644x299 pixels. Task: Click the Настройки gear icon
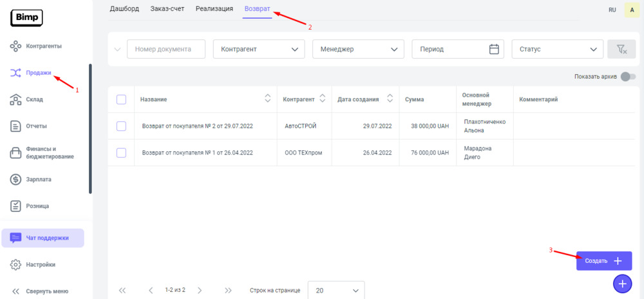(x=16, y=264)
